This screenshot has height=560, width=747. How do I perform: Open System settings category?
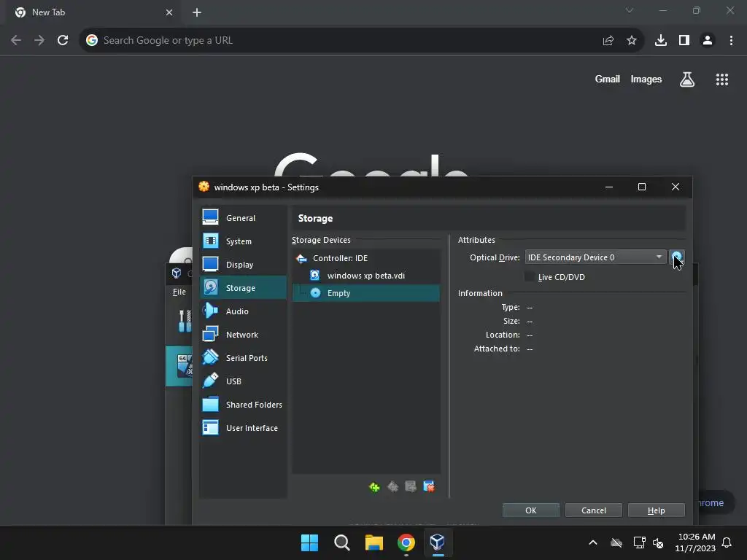point(243,241)
